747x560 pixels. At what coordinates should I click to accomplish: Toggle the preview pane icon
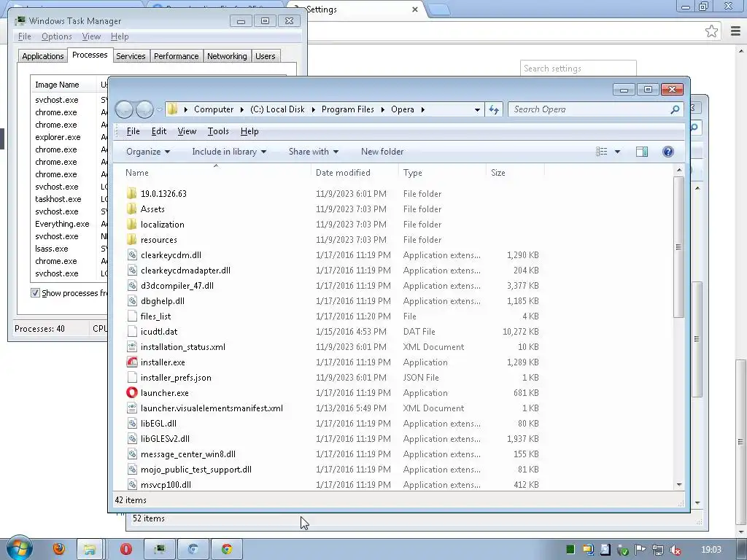(642, 152)
